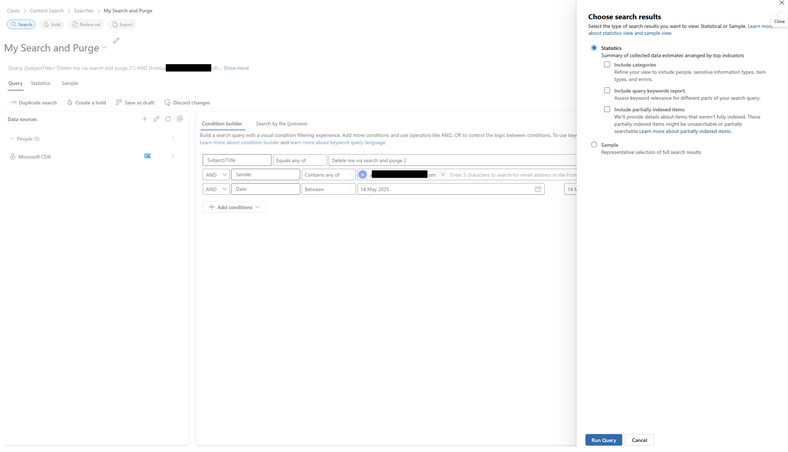Collapse the People (1) group
The width and height of the screenshot is (788, 452).
point(12,139)
